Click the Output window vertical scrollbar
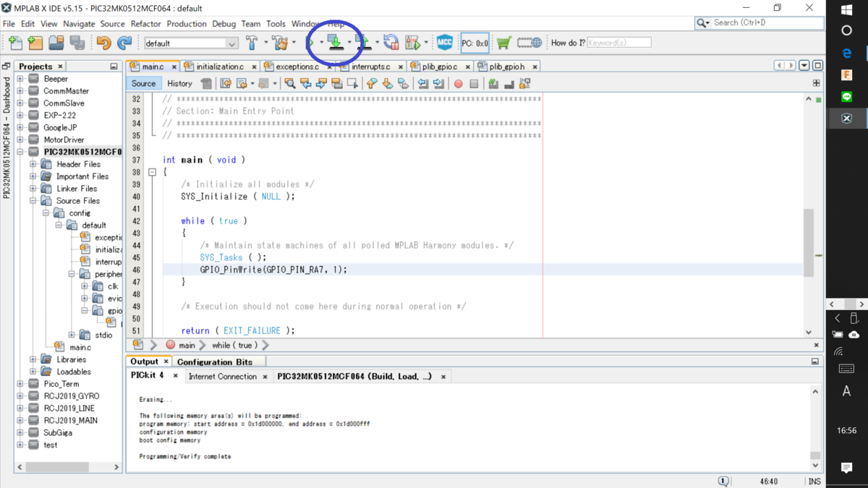 [815, 428]
